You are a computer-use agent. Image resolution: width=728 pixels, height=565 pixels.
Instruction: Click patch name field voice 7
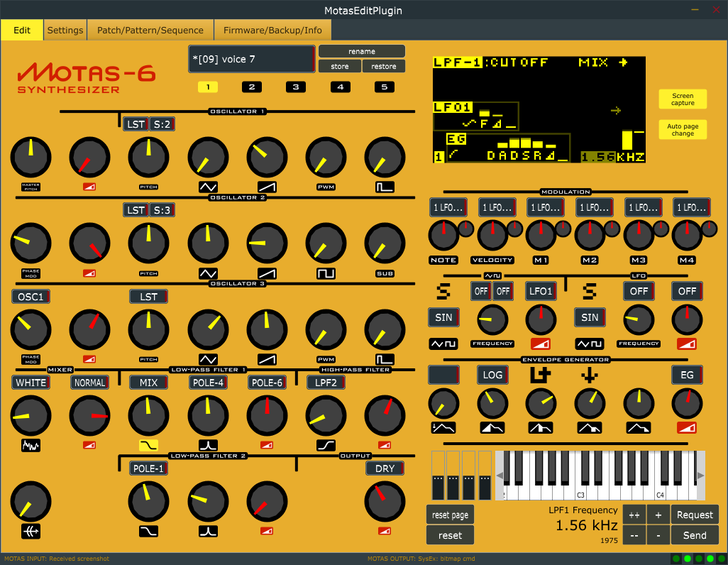[x=252, y=59]
